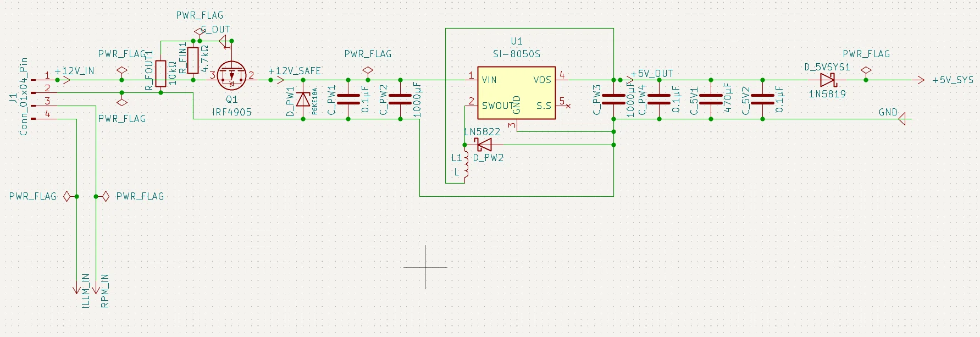Click the +5V_OUT net label
Image resolution: width=980 pixels, height=337 pixels.
point(652,74)
